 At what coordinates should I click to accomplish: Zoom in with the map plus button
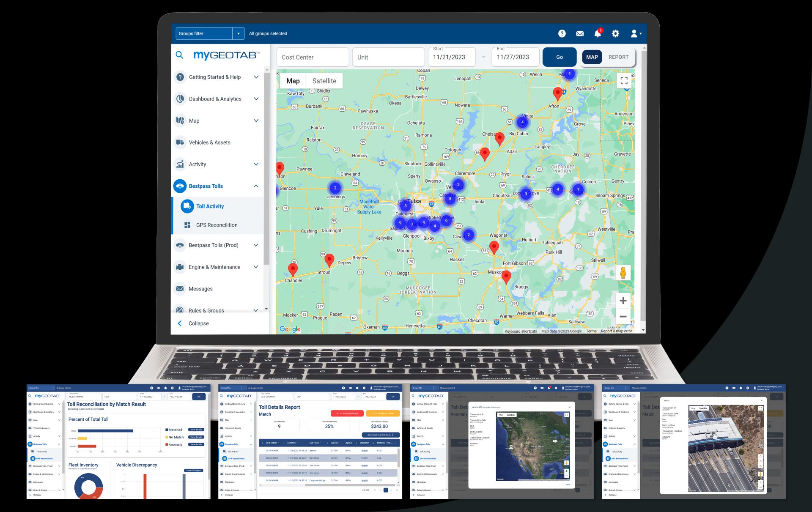623,301
